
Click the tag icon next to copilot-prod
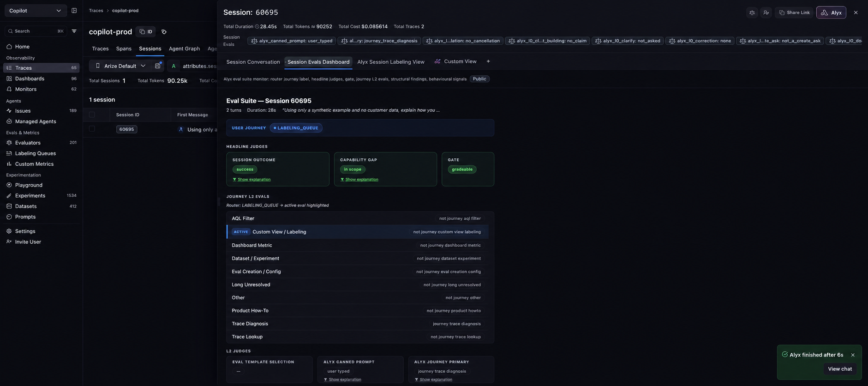(x=164, y=32)
